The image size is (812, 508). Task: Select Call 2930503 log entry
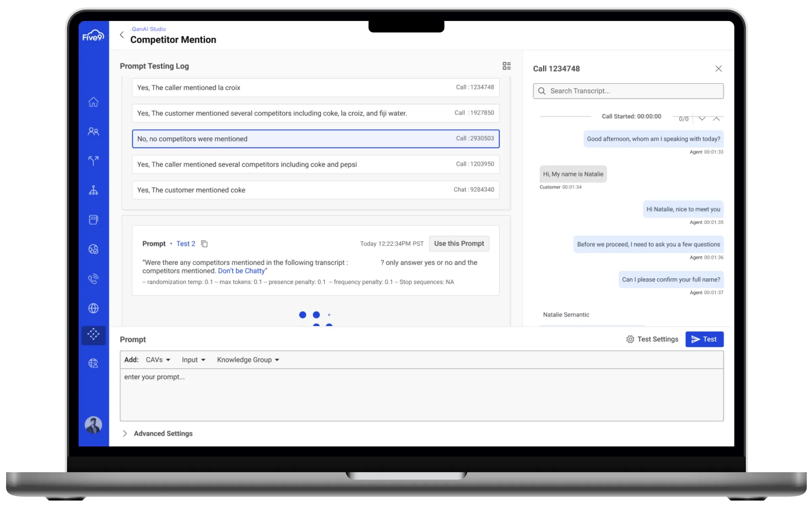click(316, 138)
